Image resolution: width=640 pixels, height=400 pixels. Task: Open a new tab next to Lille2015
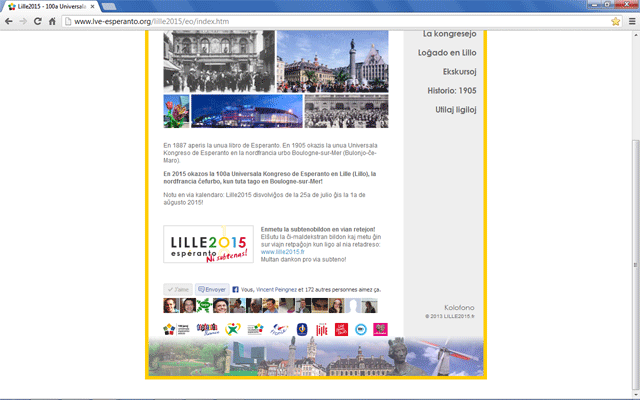tap(109, 7)
